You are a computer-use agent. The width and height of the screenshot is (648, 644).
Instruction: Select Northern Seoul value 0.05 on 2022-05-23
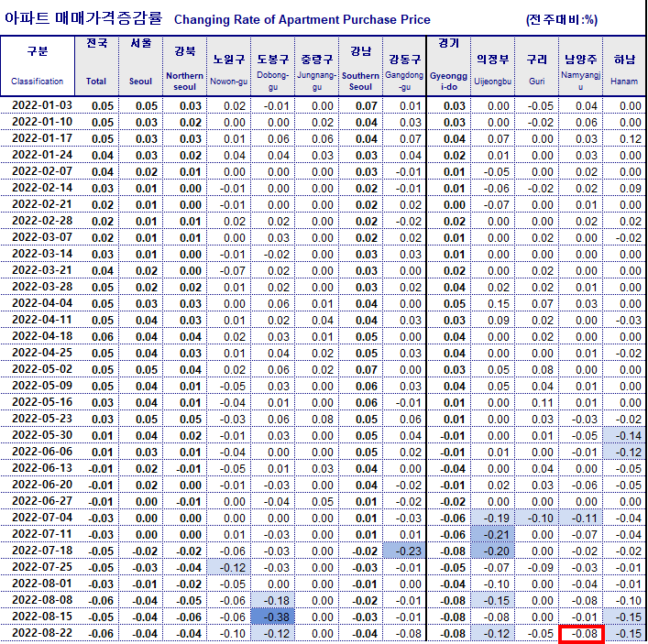pos(185,419)
